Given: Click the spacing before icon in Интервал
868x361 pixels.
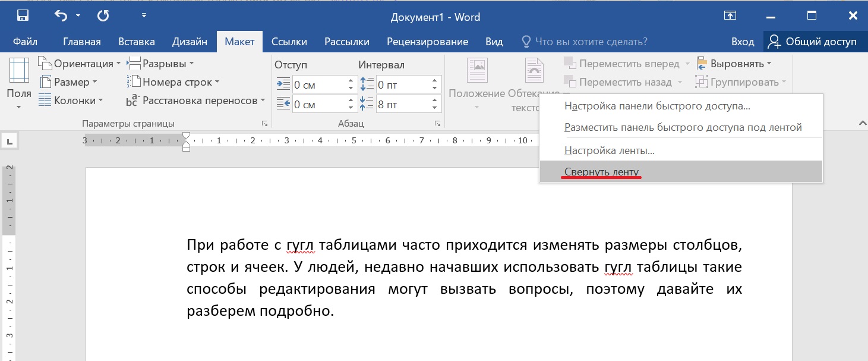Looking at the screenshot, I should [367, 84].
